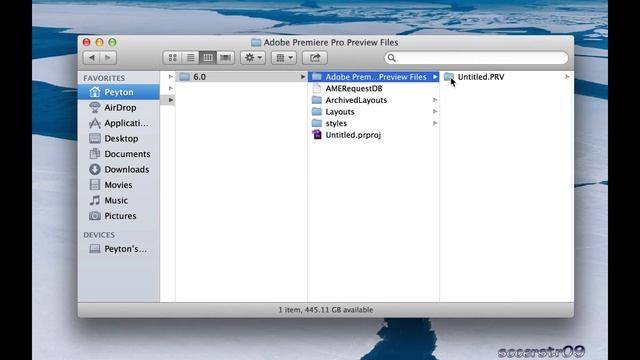Screen dimensions: 640x360
Task: Expand arrow next to ArchivedLayouts
Action: [435, 100]
